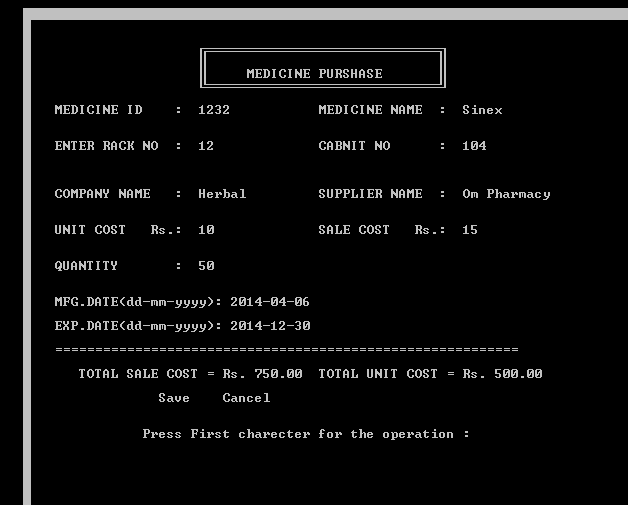628x505 pixels.
Task: Click the MEDICINE PURSHASE title
Action: point(314,74)
